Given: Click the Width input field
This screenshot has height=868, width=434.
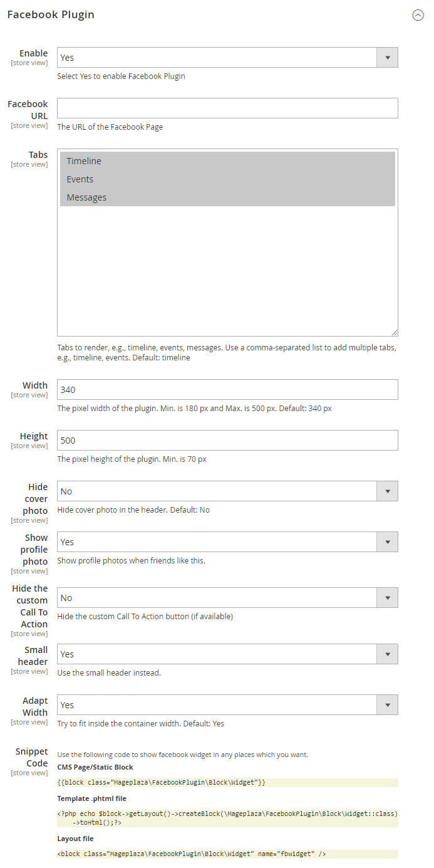Looking at the screenshot, I should (x=227, y=389).
